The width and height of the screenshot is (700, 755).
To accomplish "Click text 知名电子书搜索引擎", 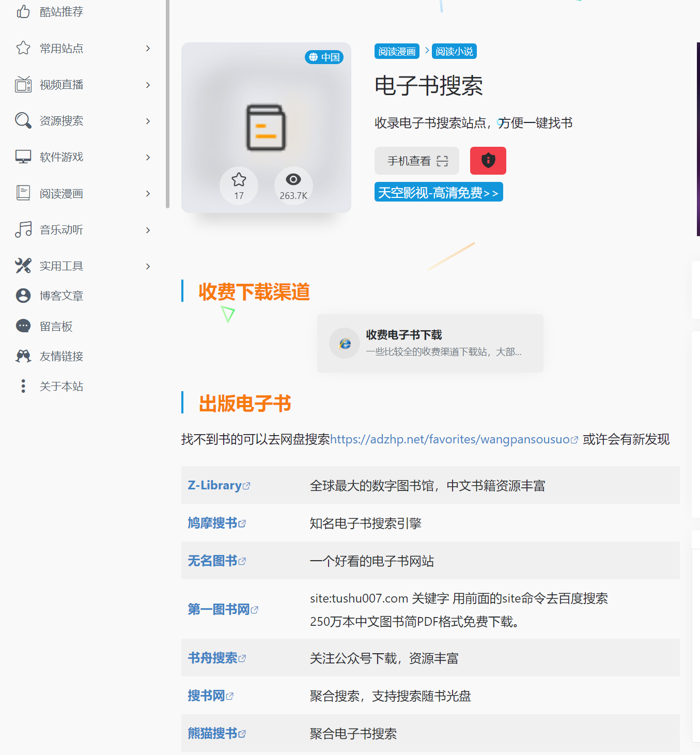I will tap(366, 523).
